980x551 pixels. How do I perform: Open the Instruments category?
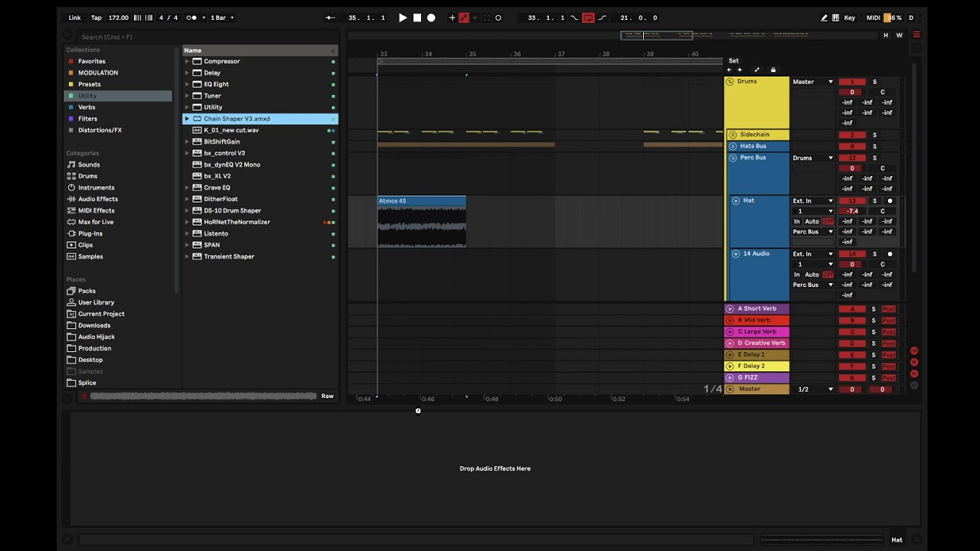[x=96, y=187]
